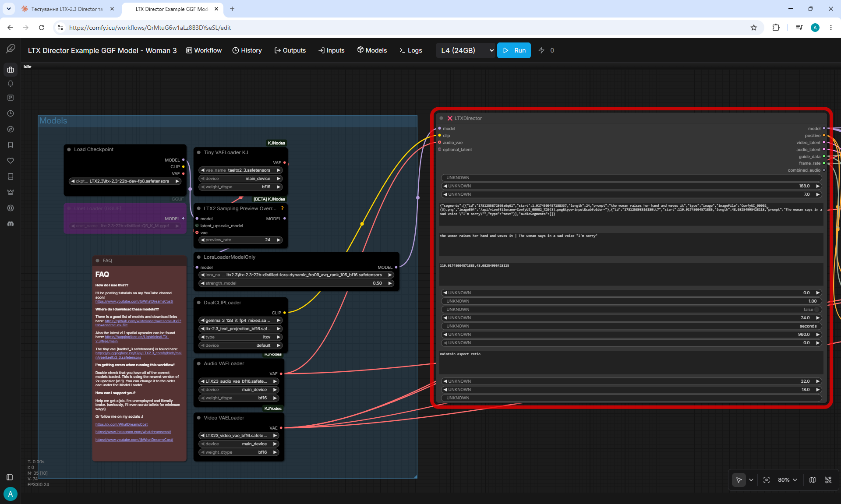This screenshot has height=504, width=841.
Task: Toggle the sidebar panel icon at bottom-left
Action: coord(10,477)
